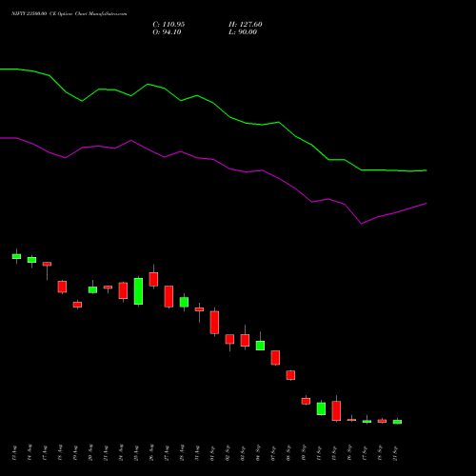Click the 21 Sep date label

pyautogui.click(x=395, y=453)
